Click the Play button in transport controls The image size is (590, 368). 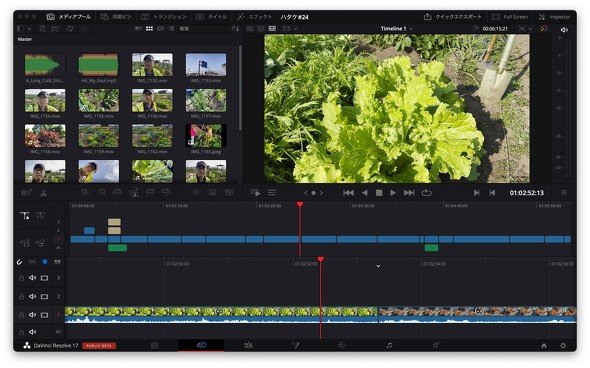[393, 193]
